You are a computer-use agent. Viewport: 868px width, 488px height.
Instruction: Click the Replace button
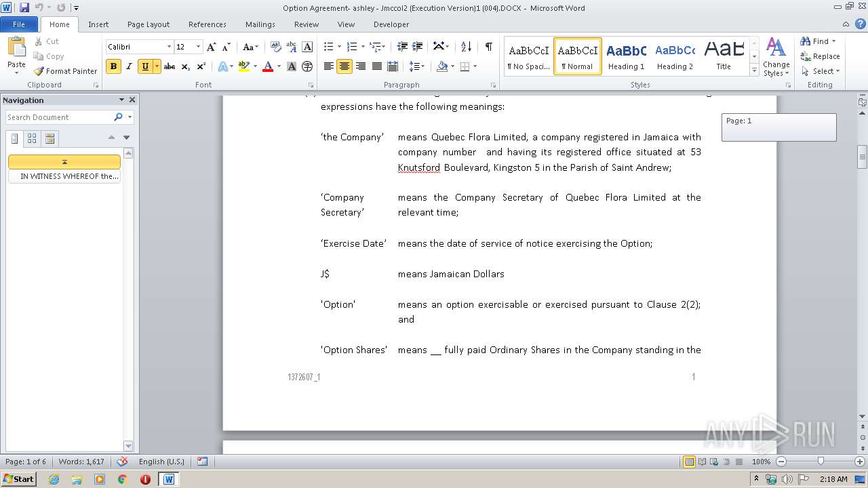click(x=821, y=56)
